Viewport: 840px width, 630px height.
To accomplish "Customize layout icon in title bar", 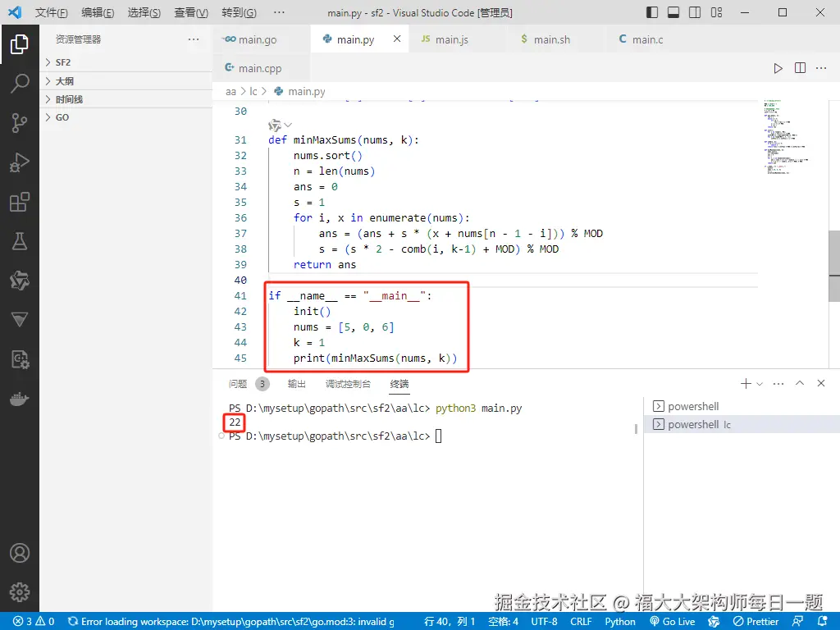I will (716, 12).
